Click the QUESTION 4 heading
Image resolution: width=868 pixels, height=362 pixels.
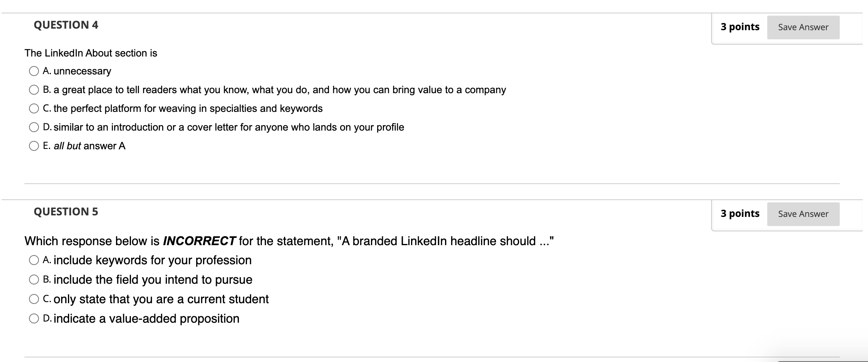(x=66, y=25)
